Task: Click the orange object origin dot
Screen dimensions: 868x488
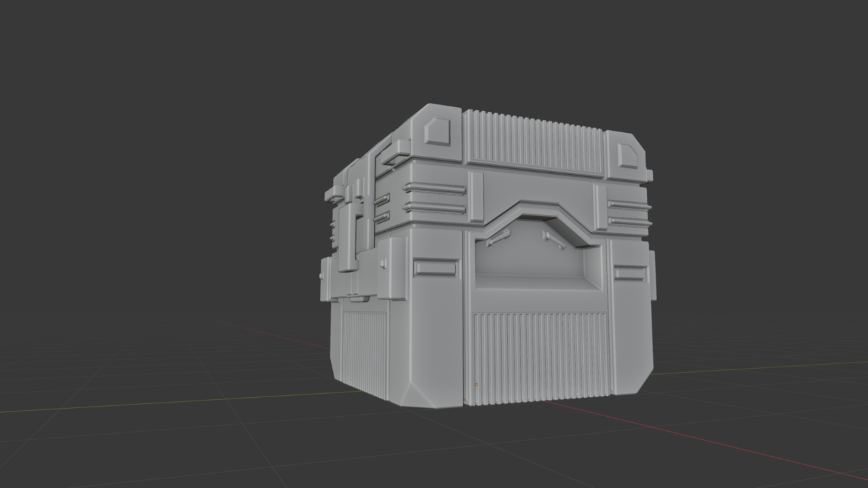Action: [476, 384]
